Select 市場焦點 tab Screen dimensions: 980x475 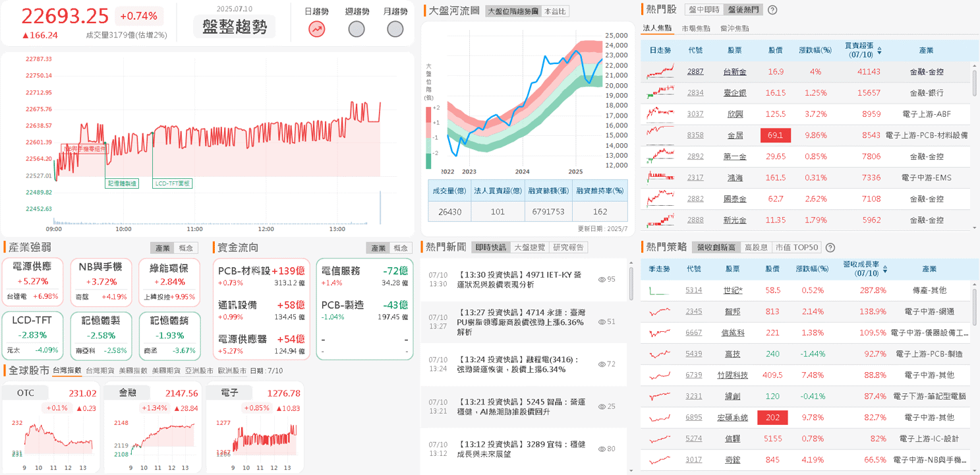click(696, 28)
